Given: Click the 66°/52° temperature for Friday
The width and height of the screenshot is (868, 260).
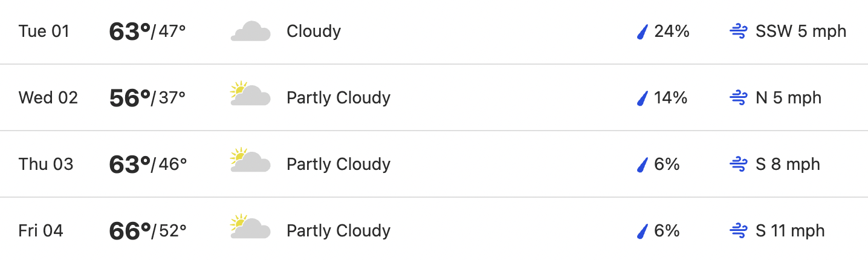Looking at the screenshot, I should click(147, 231).
